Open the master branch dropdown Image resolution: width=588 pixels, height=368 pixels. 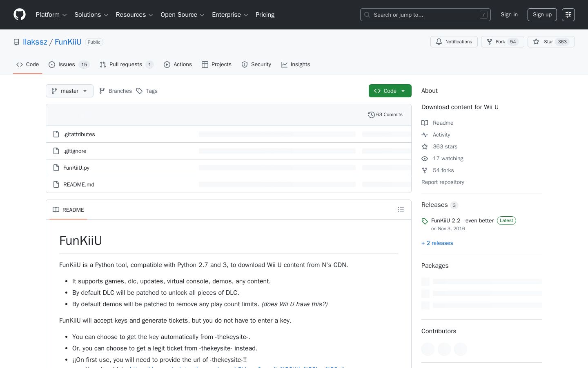click(69, 91)
